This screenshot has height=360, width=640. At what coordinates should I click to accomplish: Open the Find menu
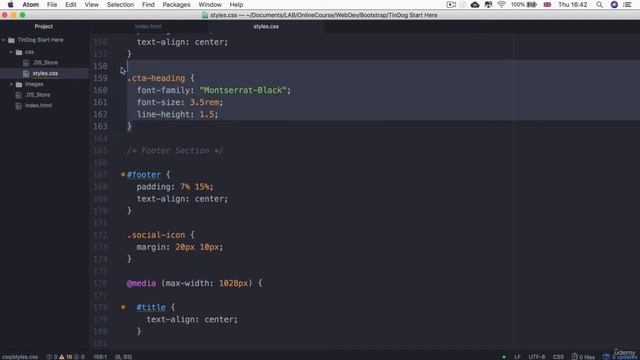148,4
